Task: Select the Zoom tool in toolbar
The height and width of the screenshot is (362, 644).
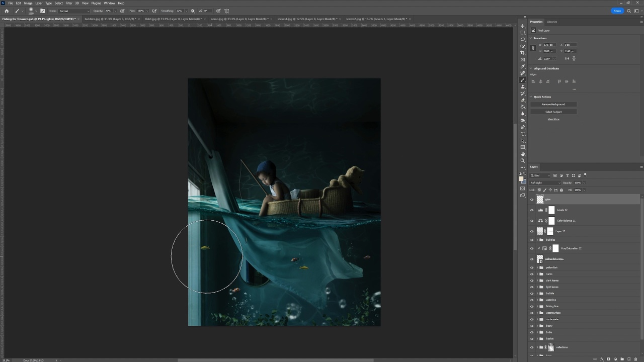Action: pyautogui.click(x=523, y=161)
